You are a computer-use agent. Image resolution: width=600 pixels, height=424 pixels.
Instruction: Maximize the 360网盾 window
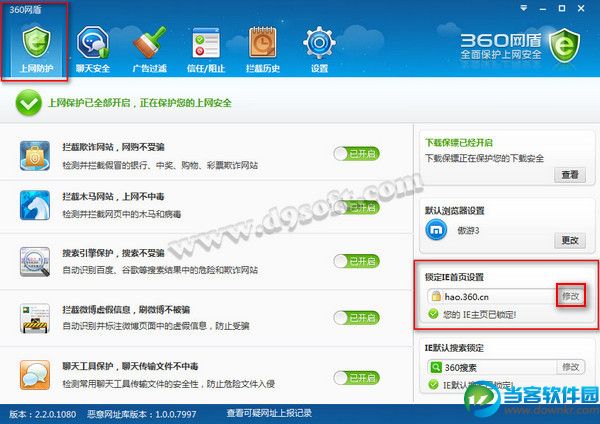[562, 8]
